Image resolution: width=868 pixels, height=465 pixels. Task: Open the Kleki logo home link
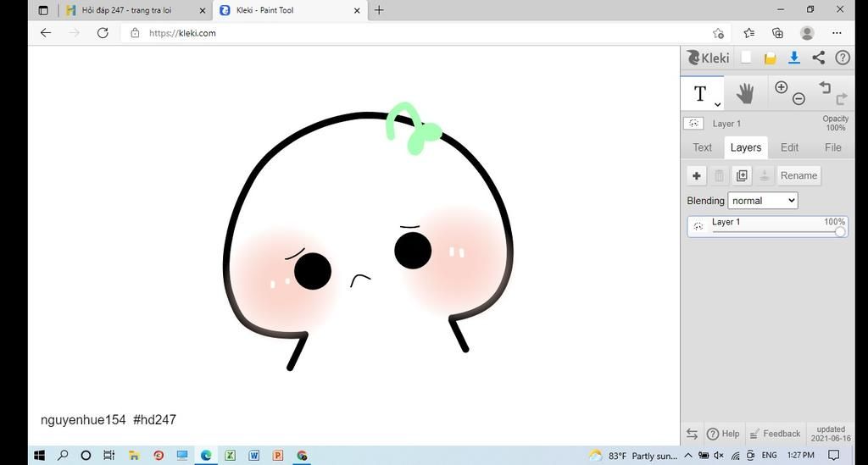(708, 58)
